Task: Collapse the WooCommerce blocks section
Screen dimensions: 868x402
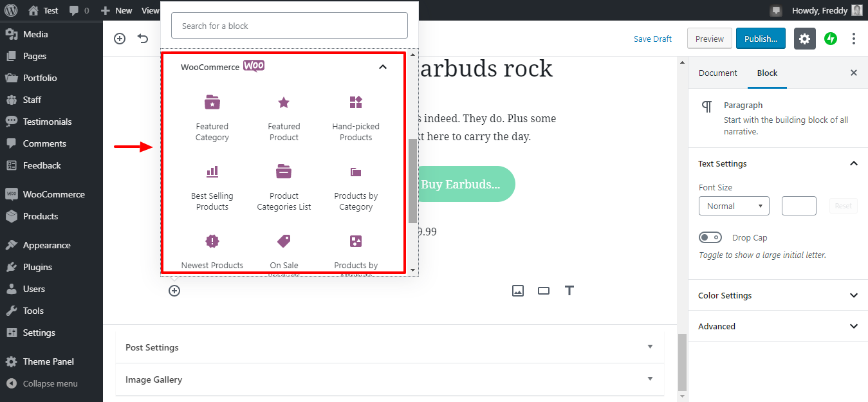Action: pos(383,67)
